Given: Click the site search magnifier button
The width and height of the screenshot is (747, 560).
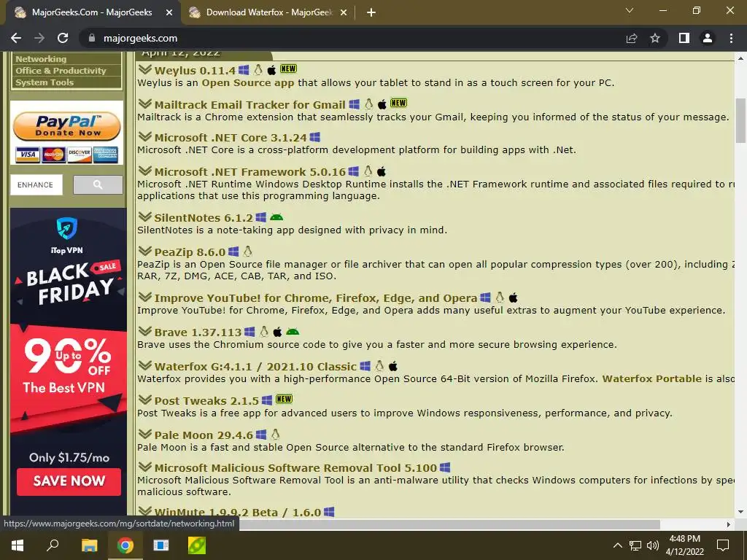Looking at the screenshot, I should (98, 184).
